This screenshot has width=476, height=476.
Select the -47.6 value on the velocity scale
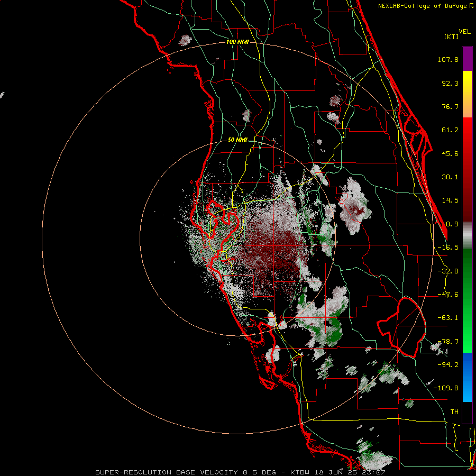[448, 295]
